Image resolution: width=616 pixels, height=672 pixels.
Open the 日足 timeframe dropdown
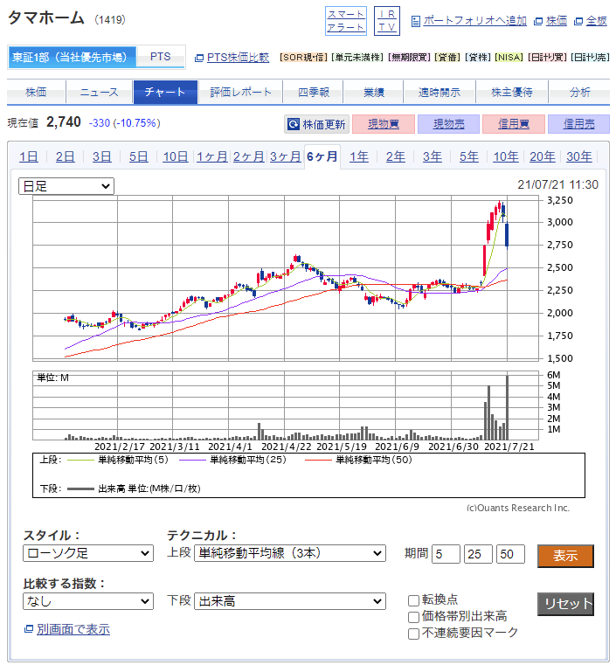pos(66,186)
